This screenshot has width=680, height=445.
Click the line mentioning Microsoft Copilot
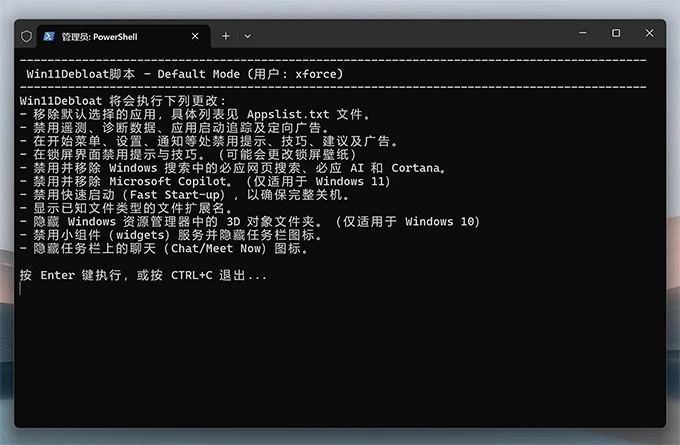click(205, 181)
